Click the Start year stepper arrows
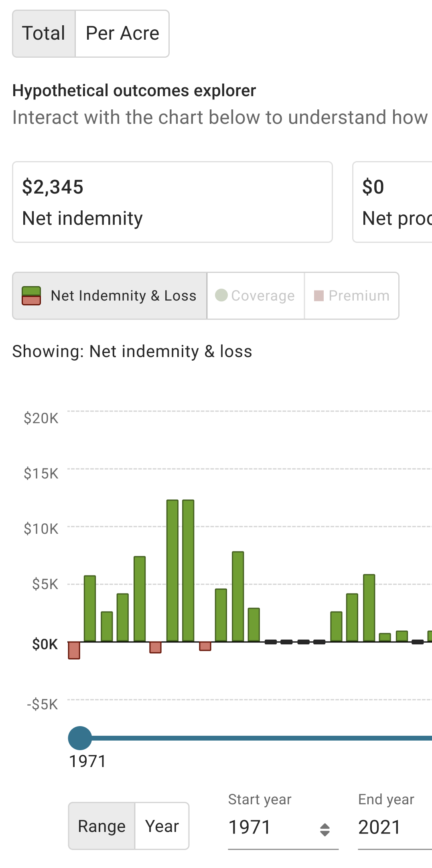 click(325, 830)
